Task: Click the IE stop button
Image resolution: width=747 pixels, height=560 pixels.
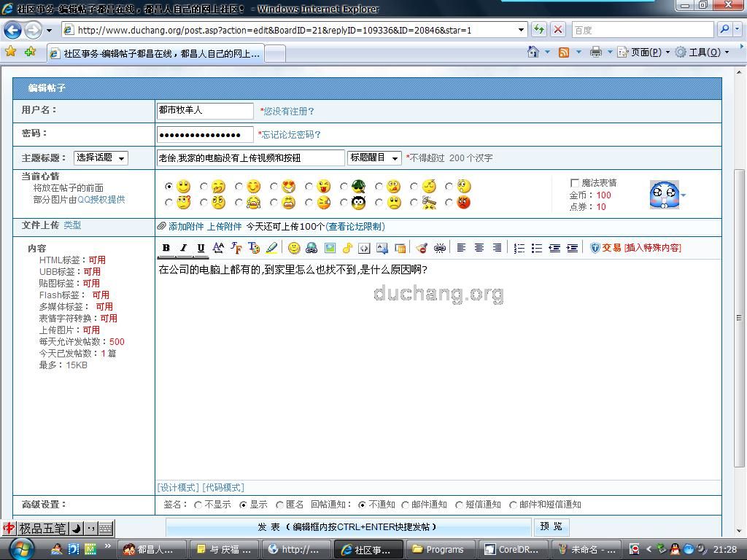Action: 558,29
